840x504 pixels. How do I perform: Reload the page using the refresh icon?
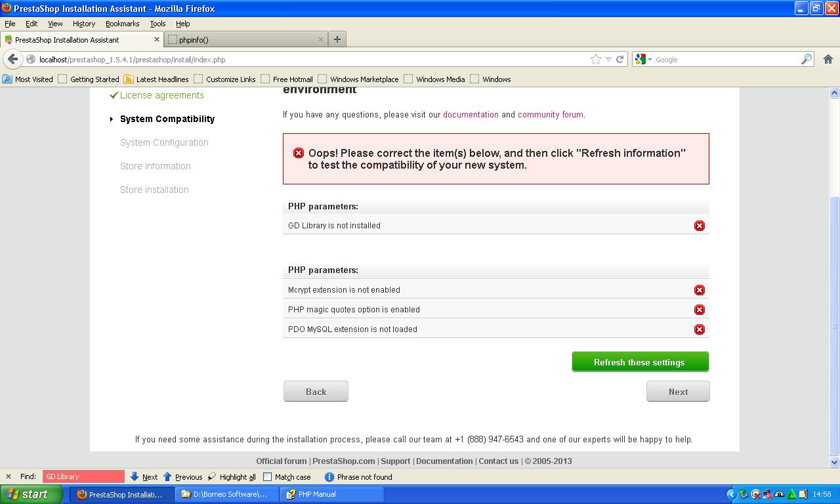pos(619,59)
